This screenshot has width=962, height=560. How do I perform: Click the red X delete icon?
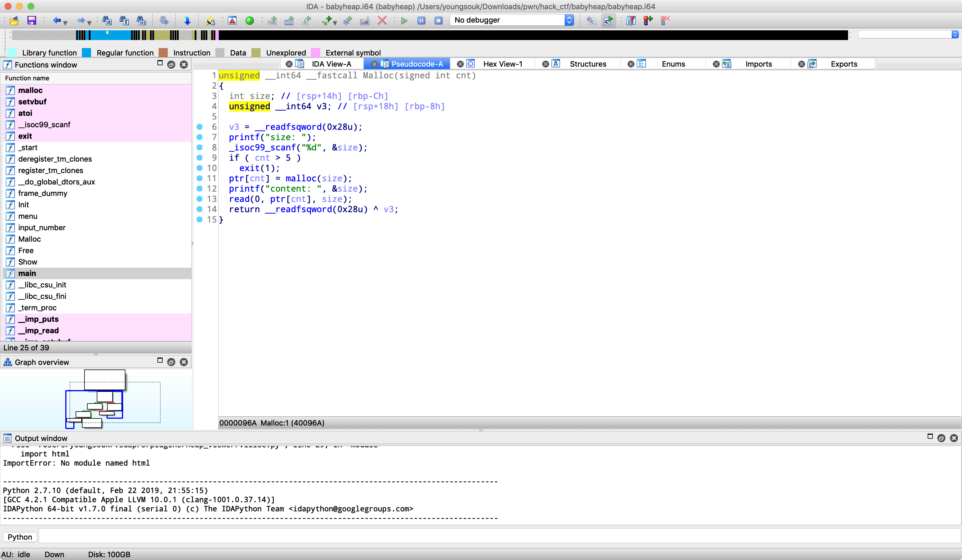point(382,20)
